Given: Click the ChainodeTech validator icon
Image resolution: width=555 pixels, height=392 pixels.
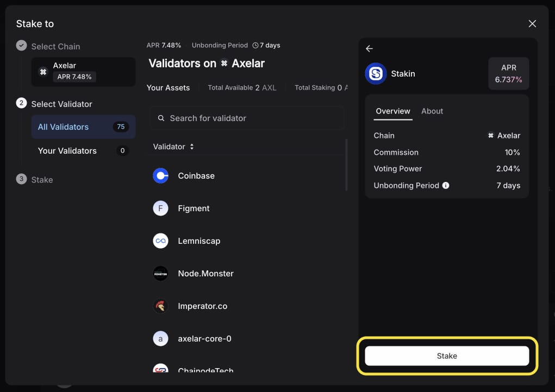Looking at the screenshot, I should [160, 368].
